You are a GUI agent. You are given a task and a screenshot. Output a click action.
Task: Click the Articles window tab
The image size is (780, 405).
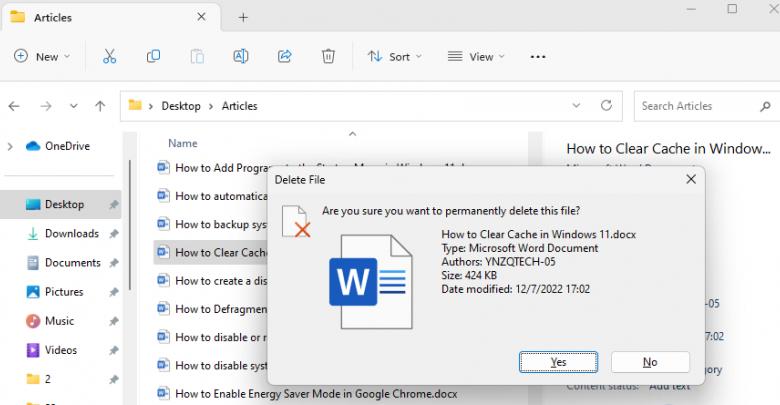tap(110, 17)
